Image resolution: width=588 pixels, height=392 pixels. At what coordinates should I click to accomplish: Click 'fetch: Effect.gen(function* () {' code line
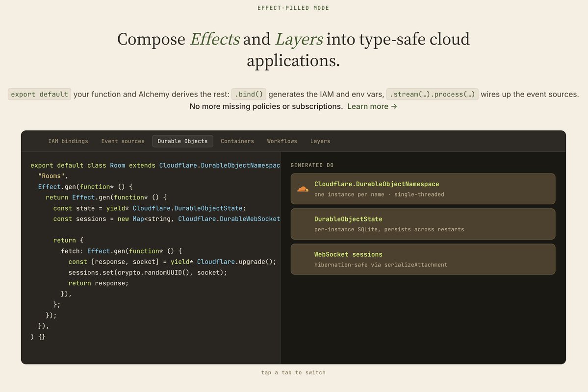pos(121,251)
